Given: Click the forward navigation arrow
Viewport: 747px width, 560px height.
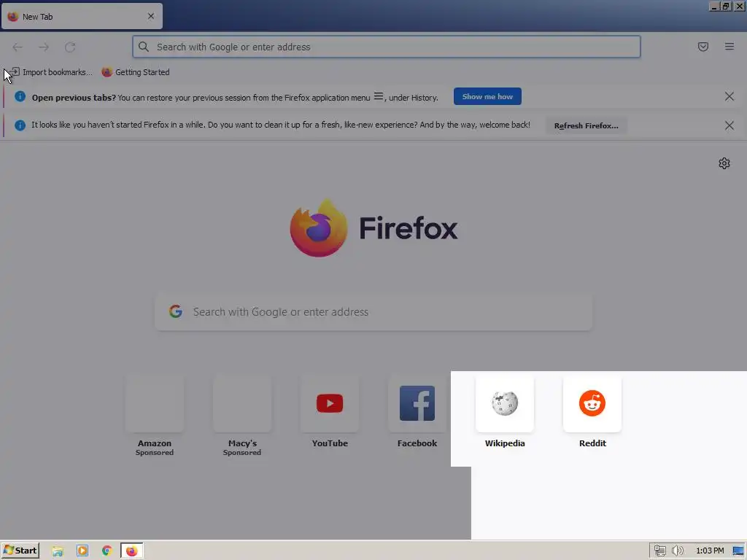Looking at the screenshot, I should pyautogui.click(x=44, y=47).
